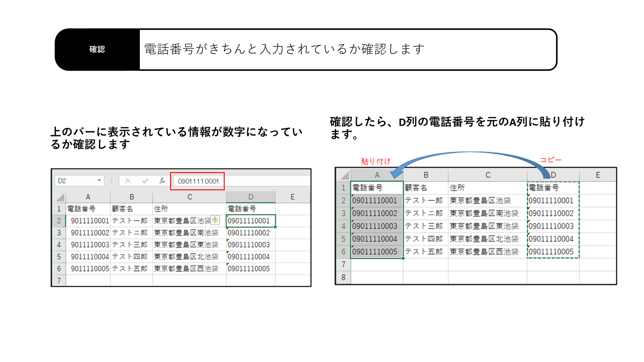The height and width of the screenshot is (362, 644).
Task: Click the black 確認 label in the title banner
Action: (x=97, y=50)
